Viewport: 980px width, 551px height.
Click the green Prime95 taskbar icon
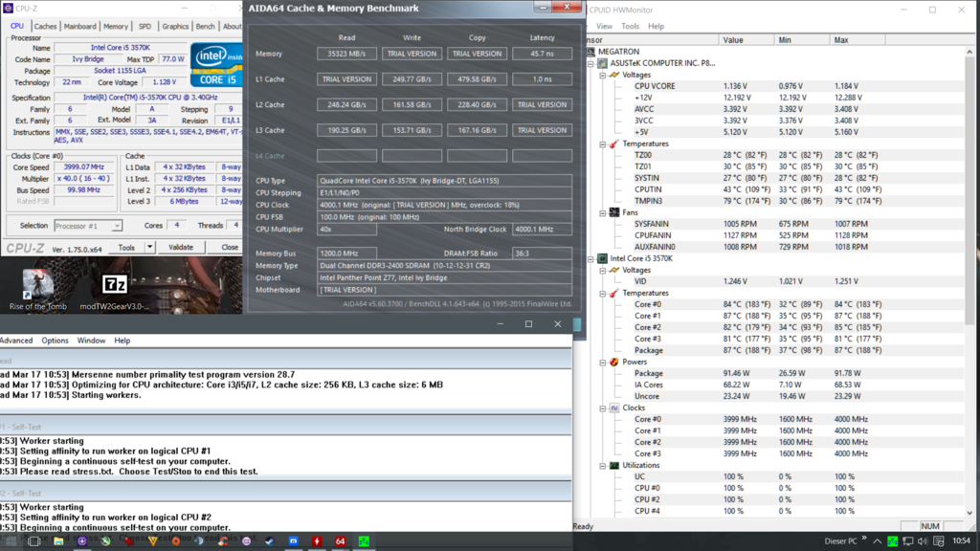tap(364, 541)
